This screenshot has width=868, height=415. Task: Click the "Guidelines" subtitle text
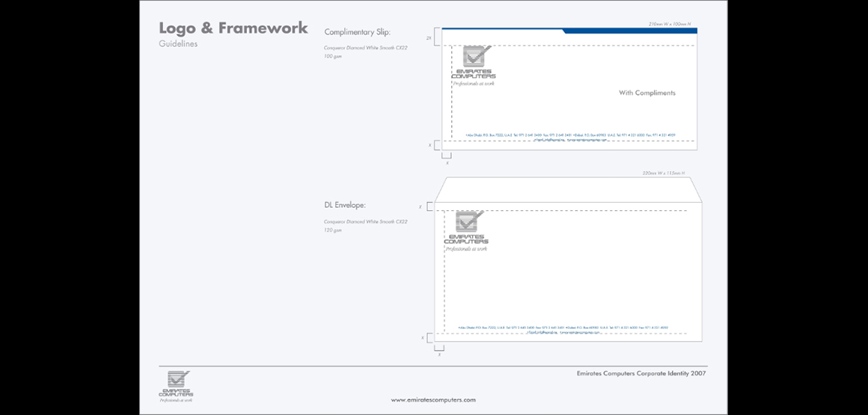(x=178, y=44)
